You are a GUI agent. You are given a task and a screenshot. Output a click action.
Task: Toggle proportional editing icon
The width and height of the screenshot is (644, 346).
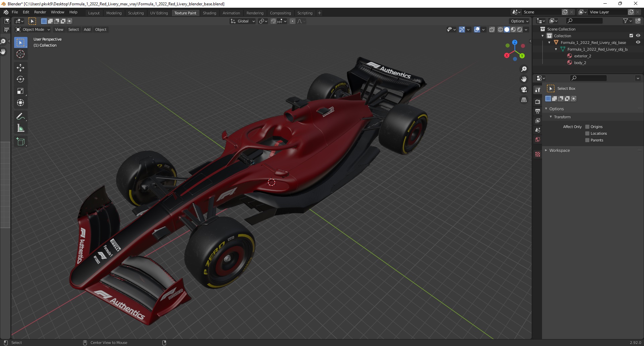(x=292, y=21)
